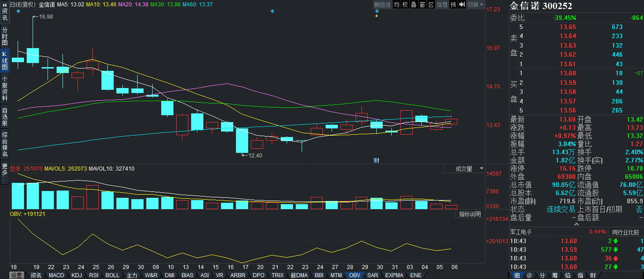The height and width of the screenshot is (279, 644).
Task: Click the 同行业比较 button
Action: [627, 232]
